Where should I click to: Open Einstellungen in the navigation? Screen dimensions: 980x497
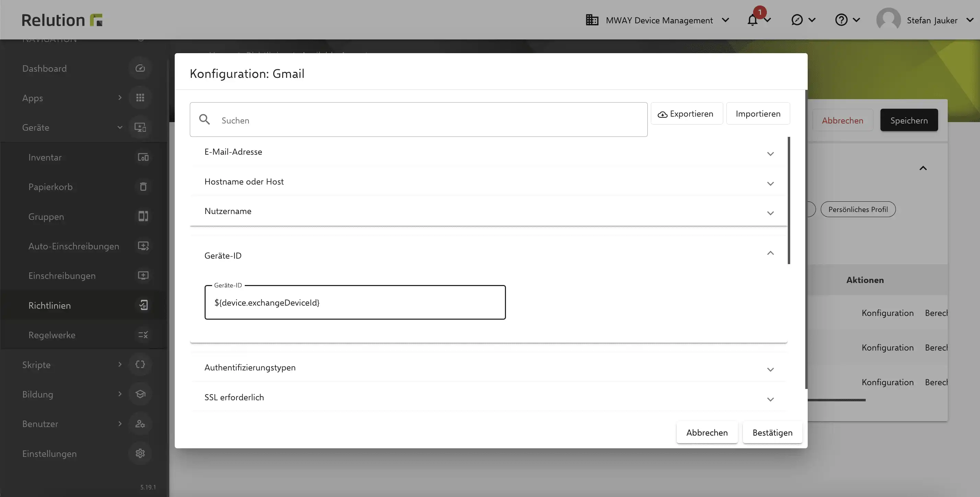point(49,454)
